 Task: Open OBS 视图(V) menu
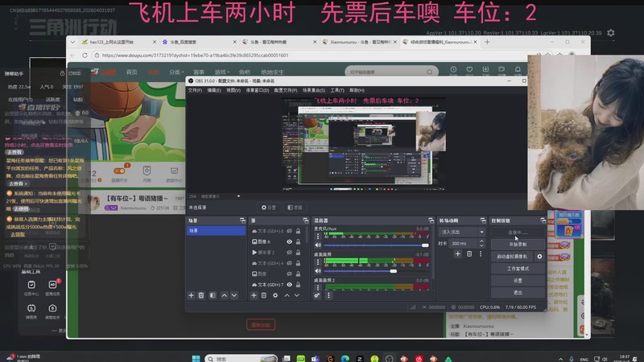pos(233,90)
